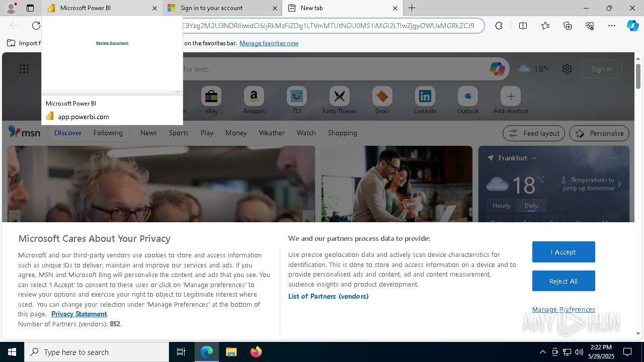
Task: Close the Sign in to your account tab
Action: [x=275, y=8]
